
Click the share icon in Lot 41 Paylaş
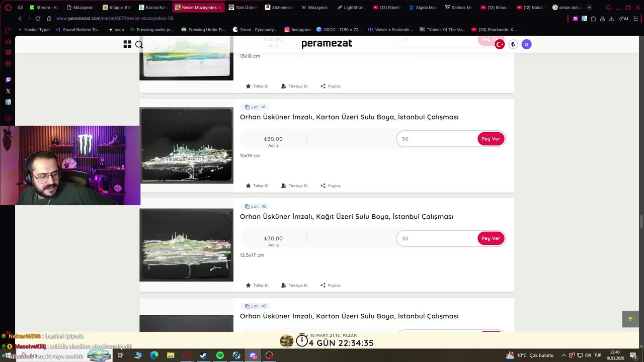[323, 186]
